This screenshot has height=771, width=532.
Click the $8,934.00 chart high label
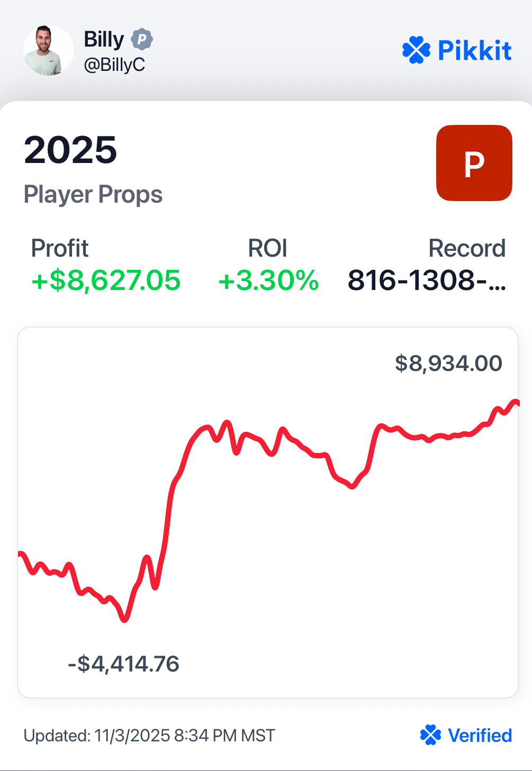tap(448, 364)
